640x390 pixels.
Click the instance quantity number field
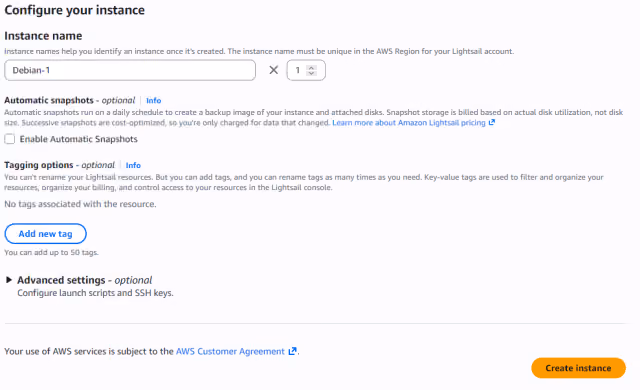[306, 70]
